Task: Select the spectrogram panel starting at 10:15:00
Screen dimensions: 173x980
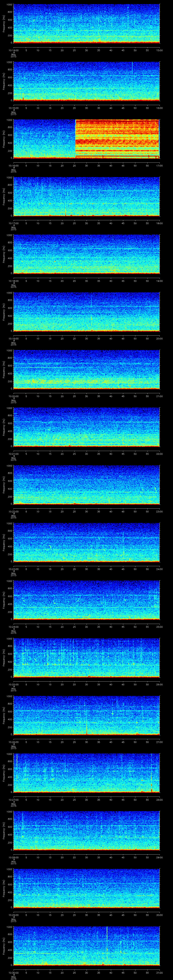Action: pyautogui.click(x=86, y=81)
